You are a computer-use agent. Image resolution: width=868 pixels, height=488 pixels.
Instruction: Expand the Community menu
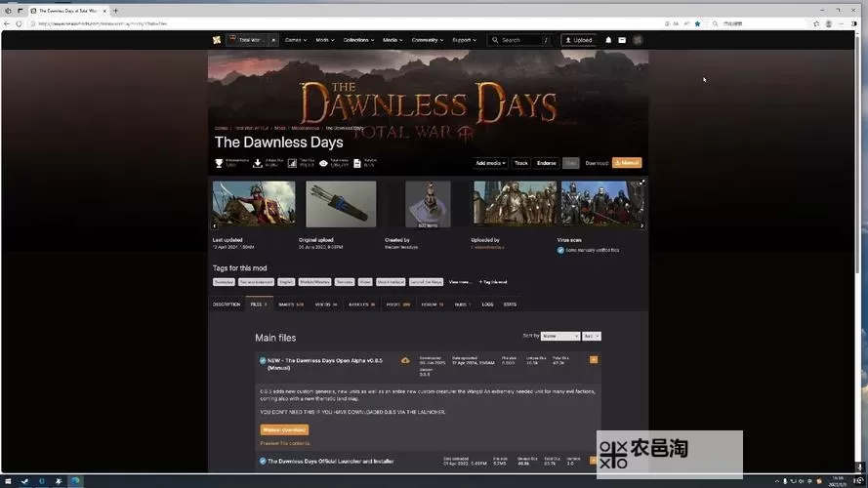(428, 40)
